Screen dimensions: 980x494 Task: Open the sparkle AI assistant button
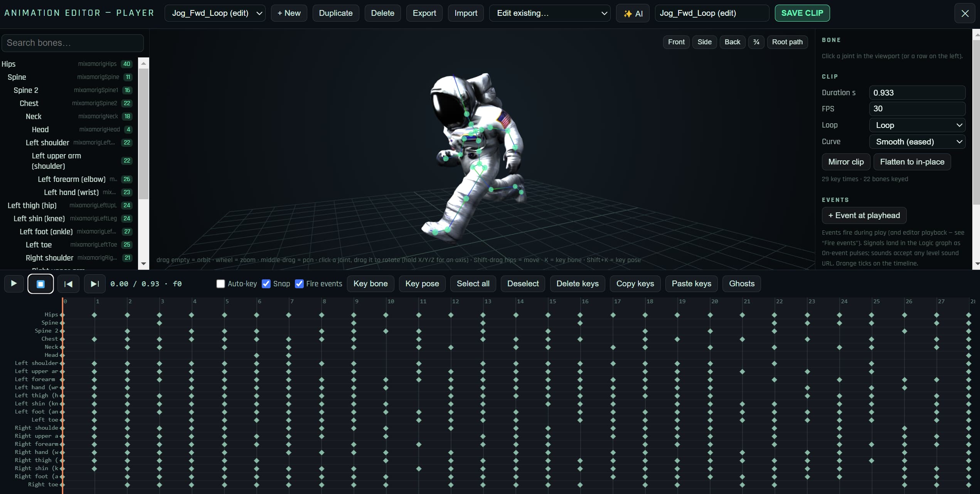point(633,13)
